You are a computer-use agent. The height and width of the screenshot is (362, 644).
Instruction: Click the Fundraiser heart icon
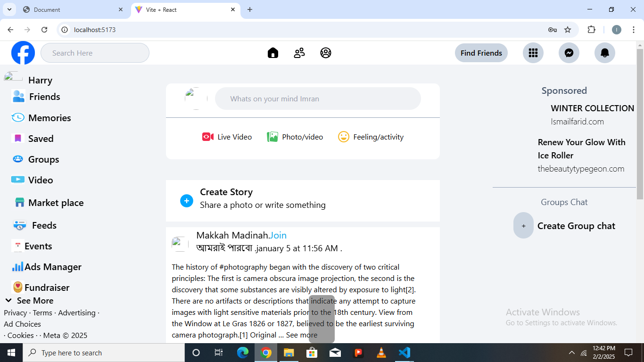tap(18, 287)
